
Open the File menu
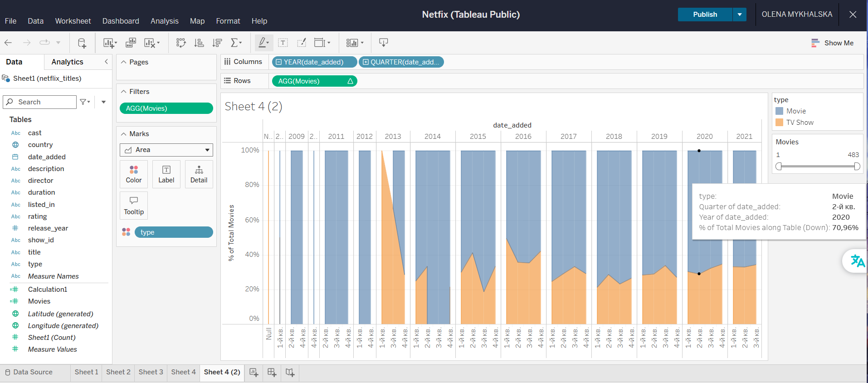tap(10, 21)
